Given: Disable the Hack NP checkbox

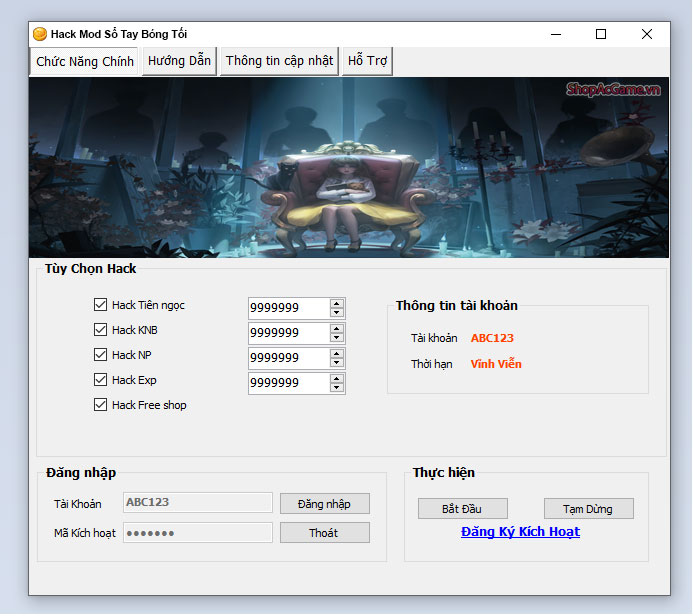Looking at the screenshot, I should [x=100, y=354].
